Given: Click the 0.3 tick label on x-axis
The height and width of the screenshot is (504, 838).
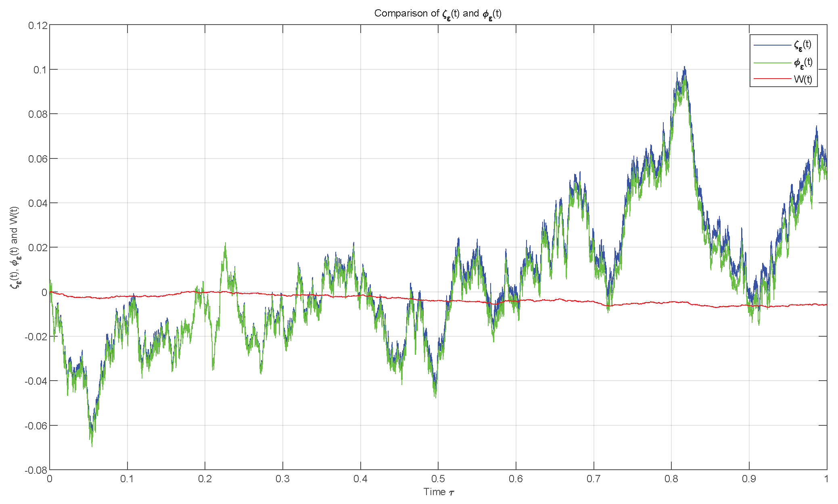Looking at the screenshot, I should pos(283,479).
